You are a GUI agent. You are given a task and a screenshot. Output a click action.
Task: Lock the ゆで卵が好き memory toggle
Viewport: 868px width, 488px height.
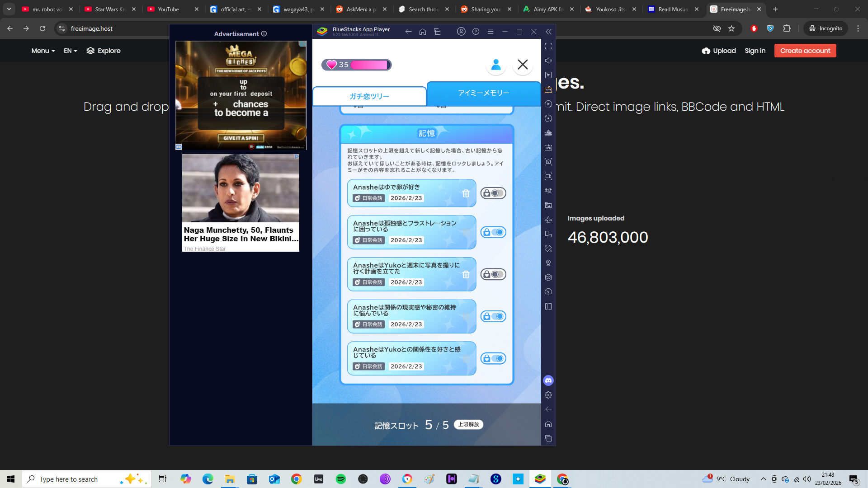(493, 193)
